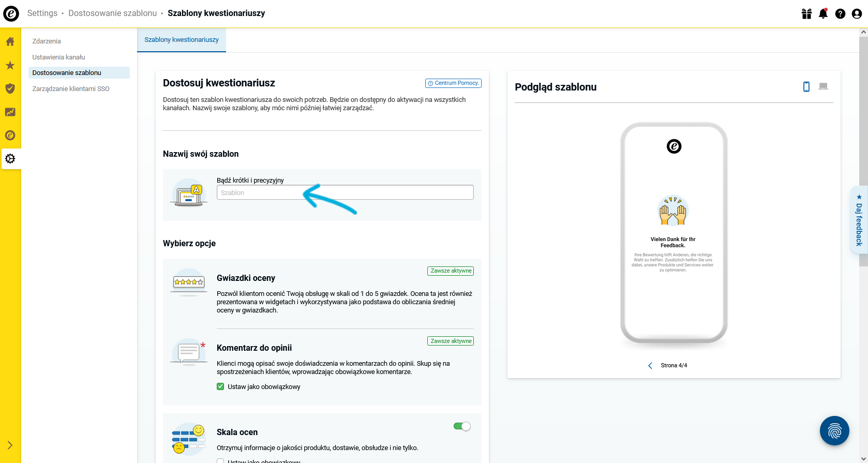
Task: Click the gift box icon in header
Action: pos(806,13)
